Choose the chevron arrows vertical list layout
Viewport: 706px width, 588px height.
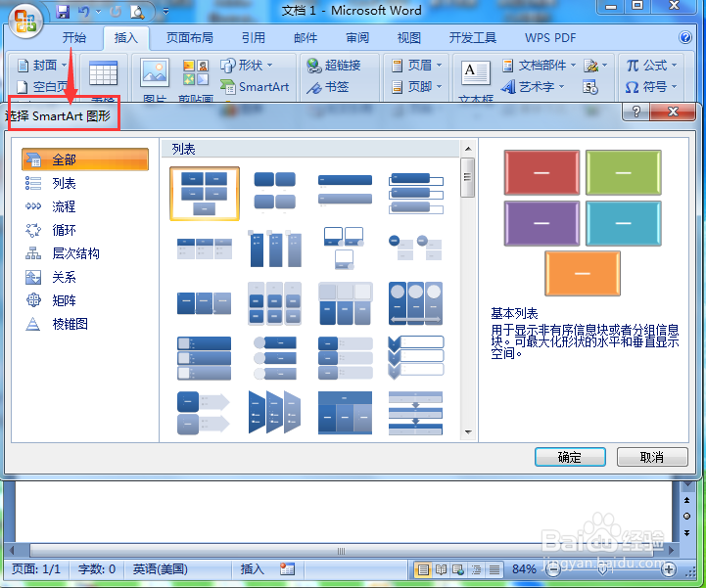[415, 358]
